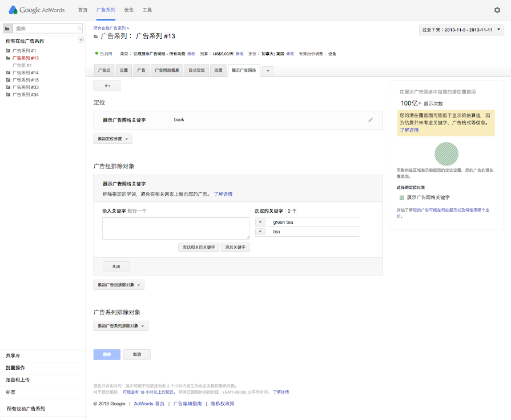Click the 了解详情 link beside exclusion description

point(223,194)
